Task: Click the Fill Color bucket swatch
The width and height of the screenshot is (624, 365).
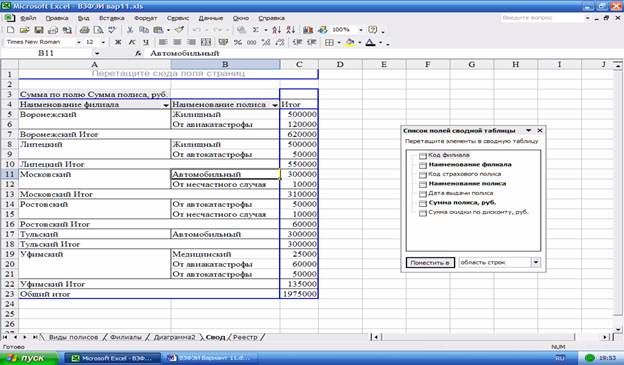Action: coord(350,42)
